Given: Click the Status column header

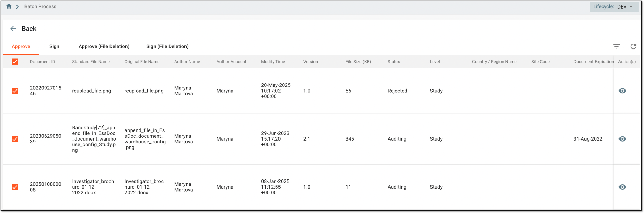Looking at the screenshot, I should point(394,62).
